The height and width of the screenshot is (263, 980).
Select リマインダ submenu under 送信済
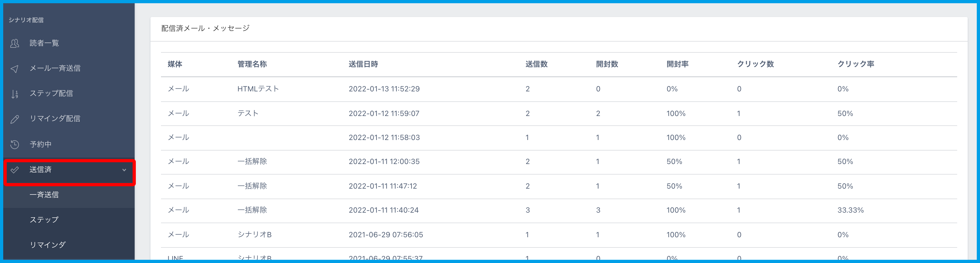pos(47,245)
